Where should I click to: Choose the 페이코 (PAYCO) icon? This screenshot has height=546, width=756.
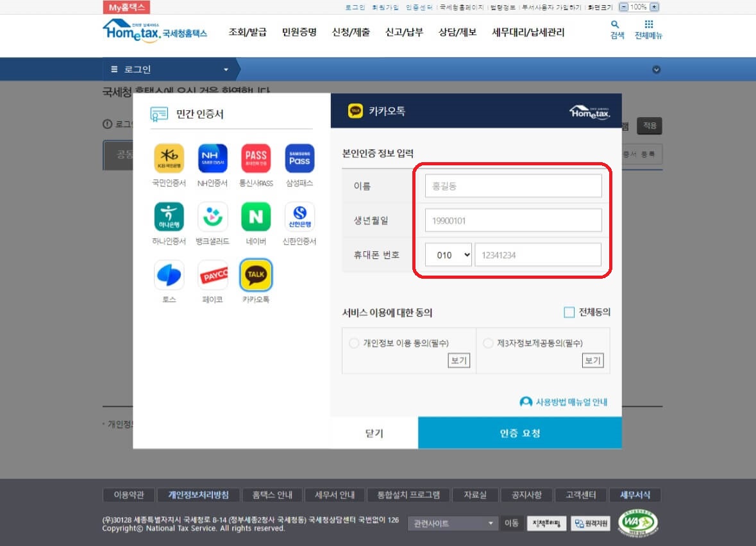pyautogui.click(x=212, y=275)
